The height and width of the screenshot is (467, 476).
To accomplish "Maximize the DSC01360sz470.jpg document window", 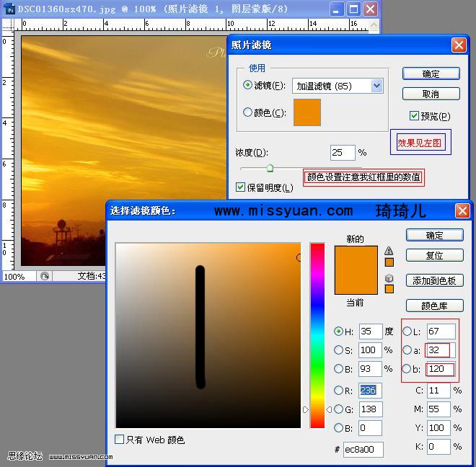I will tap(353, 9).
